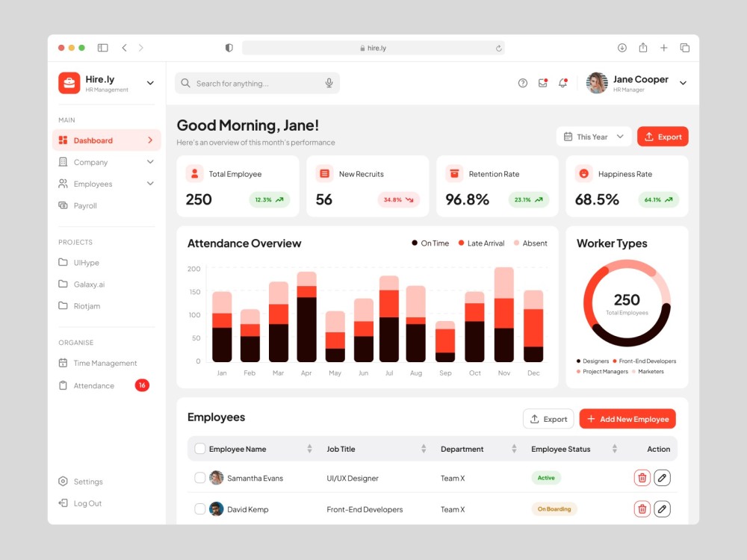
Task: Go forward using the browser forward arrow
Action: tap(141, 48)
